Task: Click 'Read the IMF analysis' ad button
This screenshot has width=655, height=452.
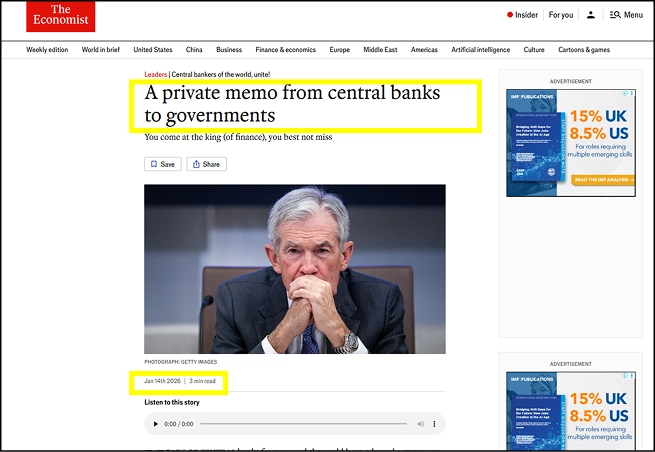Action: [603, 180]
